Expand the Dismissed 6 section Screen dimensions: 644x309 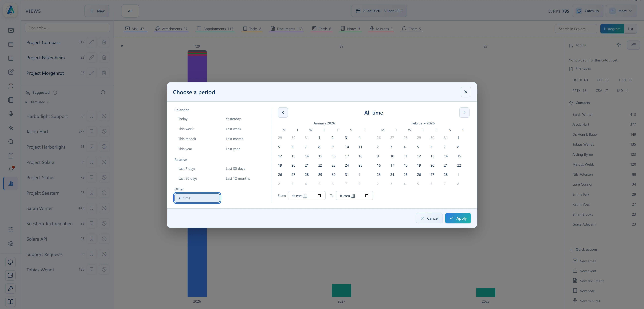(38, 102)
